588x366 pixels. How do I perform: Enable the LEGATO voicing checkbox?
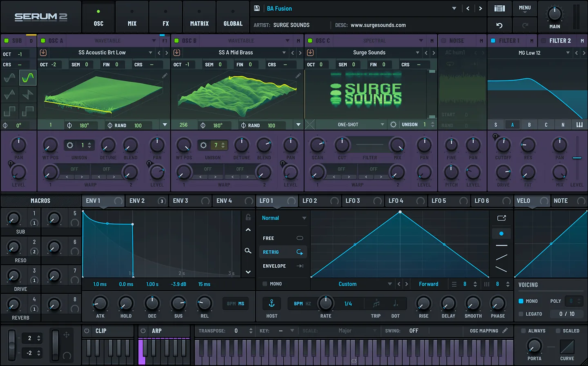(521, 314)
